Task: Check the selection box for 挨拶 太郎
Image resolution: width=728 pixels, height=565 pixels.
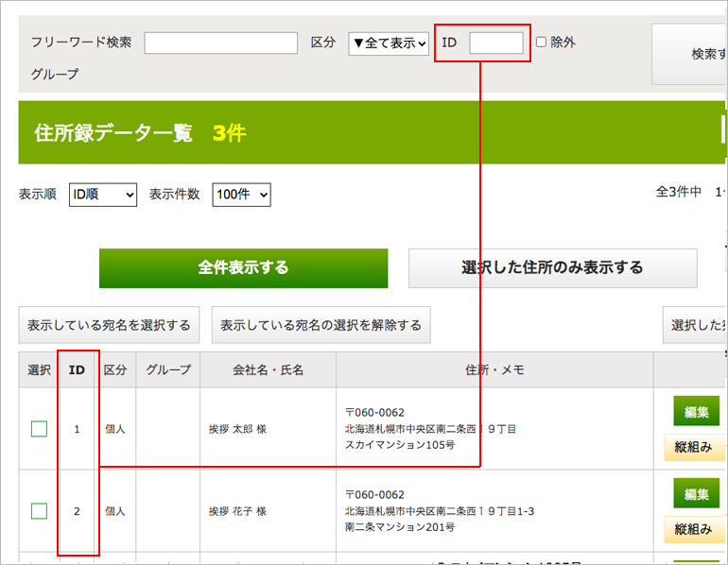Action: tap(39, 429)
